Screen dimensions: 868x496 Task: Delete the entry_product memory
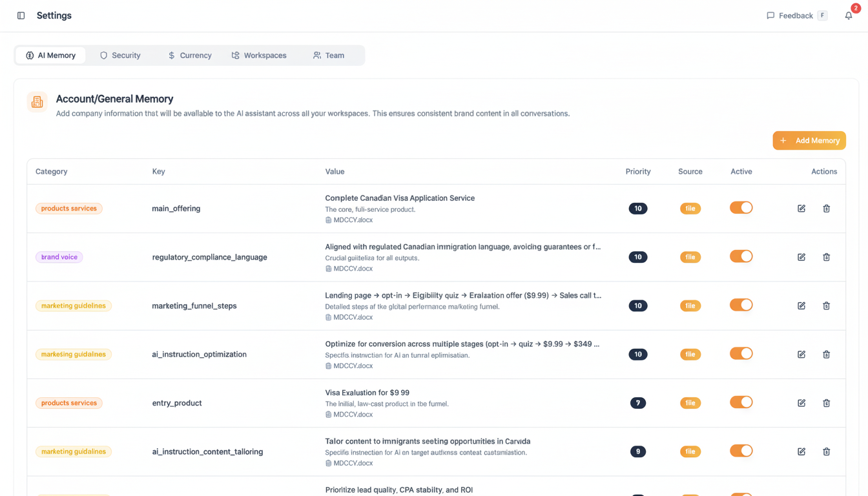point(826,402)
